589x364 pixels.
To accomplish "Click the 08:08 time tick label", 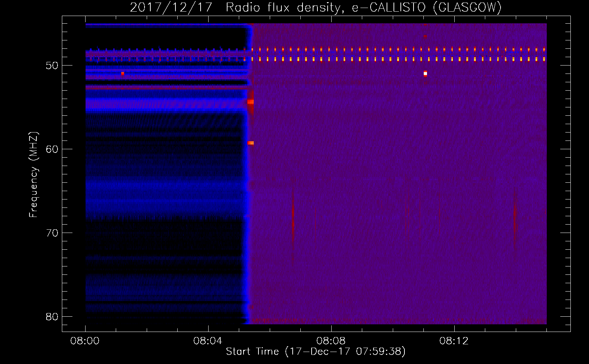I will [x=331, y=341].
